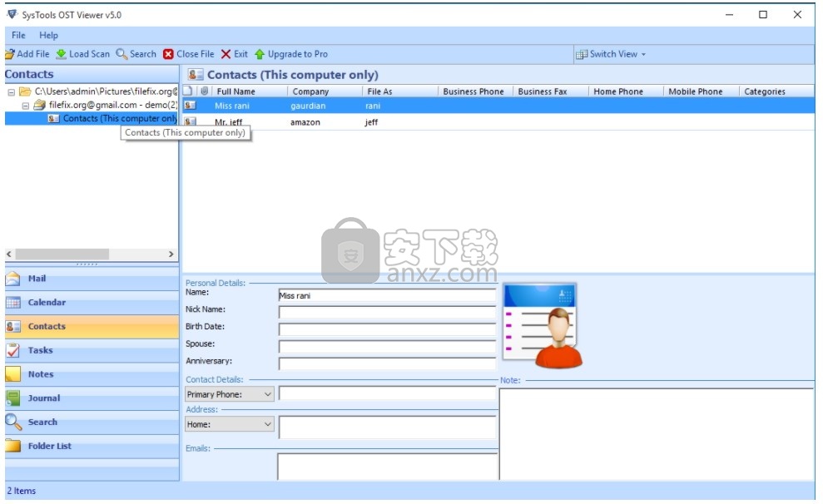Click the Contacts header icon in right pane
This screenshot has width=823, height=504.
tap(196, 75)
